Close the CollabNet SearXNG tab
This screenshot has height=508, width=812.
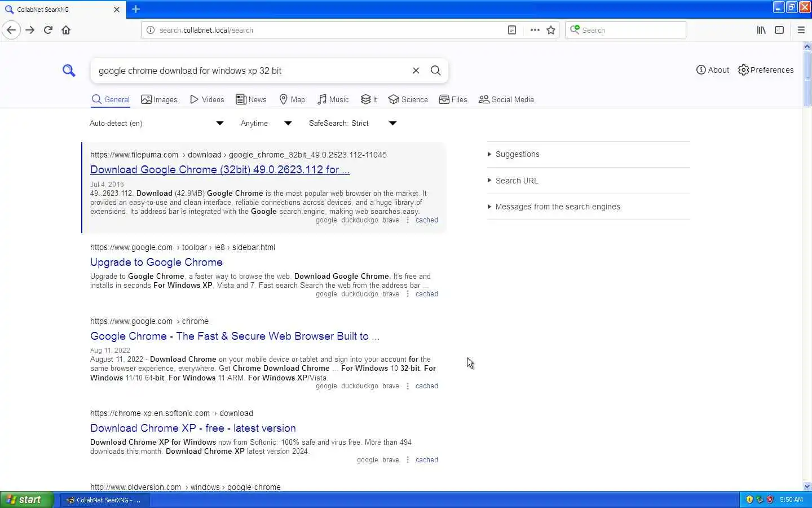tap(117, 10)
